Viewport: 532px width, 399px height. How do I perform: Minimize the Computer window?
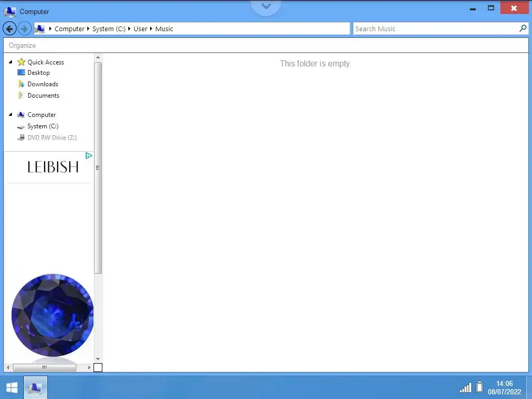(x=473, y=9)
